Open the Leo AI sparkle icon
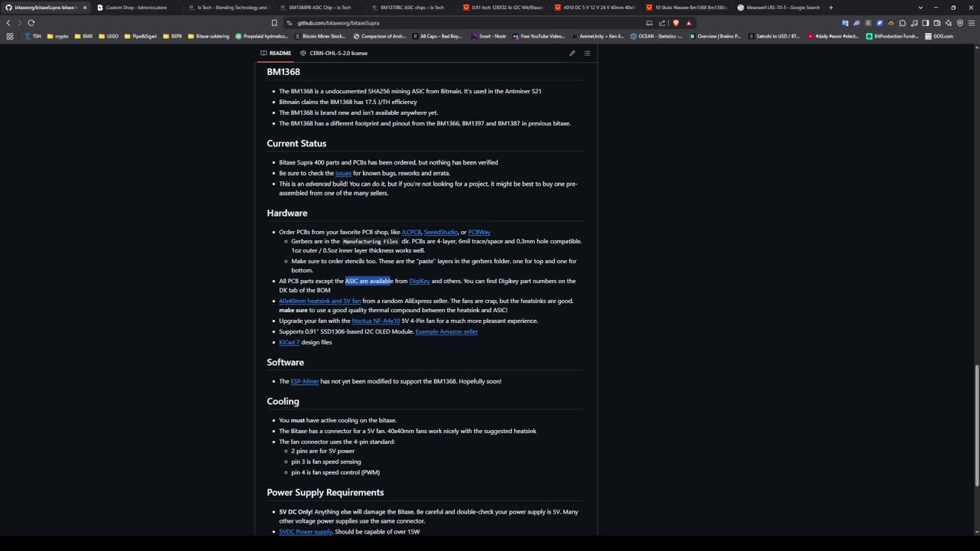 point(949,23)
